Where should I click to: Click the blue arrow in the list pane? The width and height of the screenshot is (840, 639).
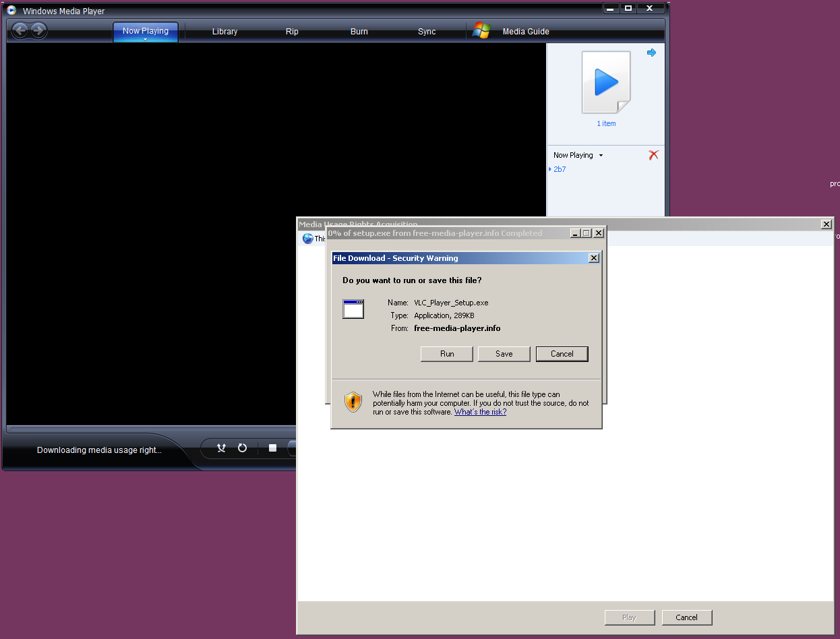point(651,53)
